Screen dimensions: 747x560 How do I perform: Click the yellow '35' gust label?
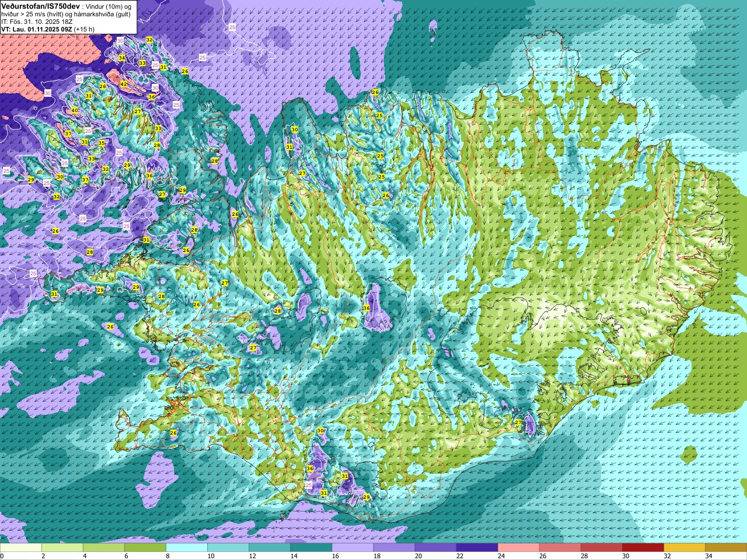(x=102, y=143)
